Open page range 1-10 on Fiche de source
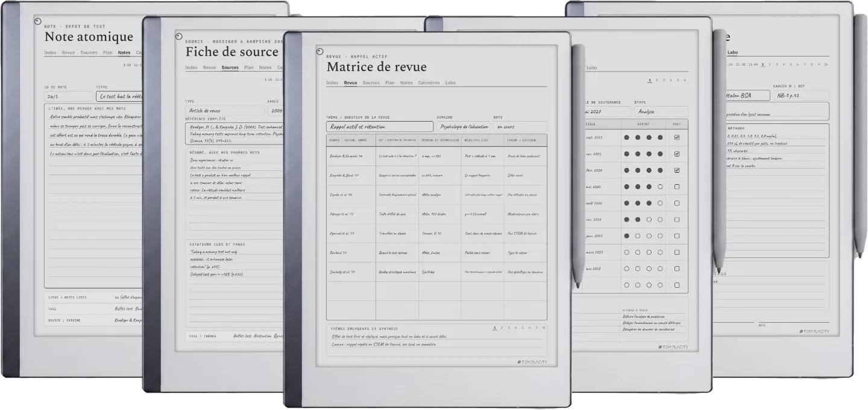Viewport: 868px width, 410px height. click(x=268, y=79)
